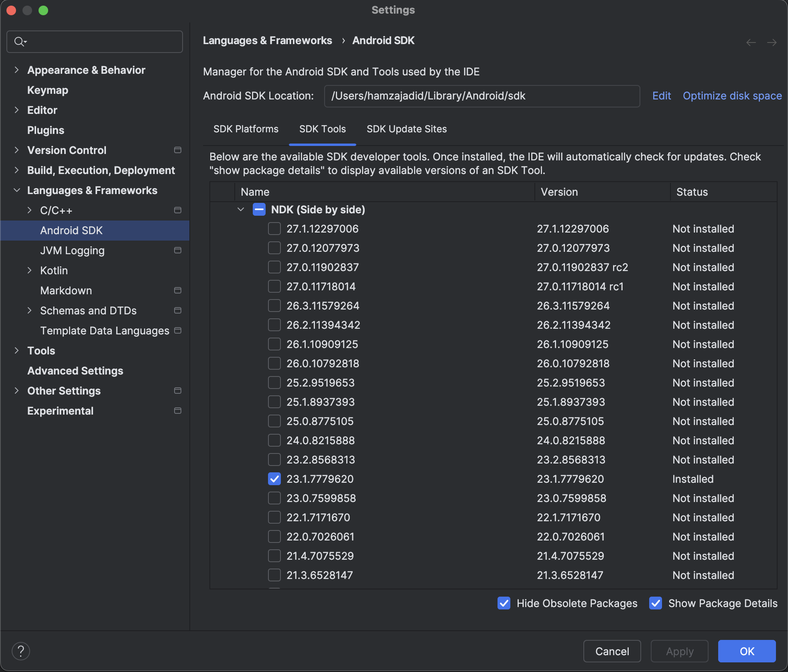
Task: Uncheck installed NDK 23.1.7779620
Action: click(274, 479)
